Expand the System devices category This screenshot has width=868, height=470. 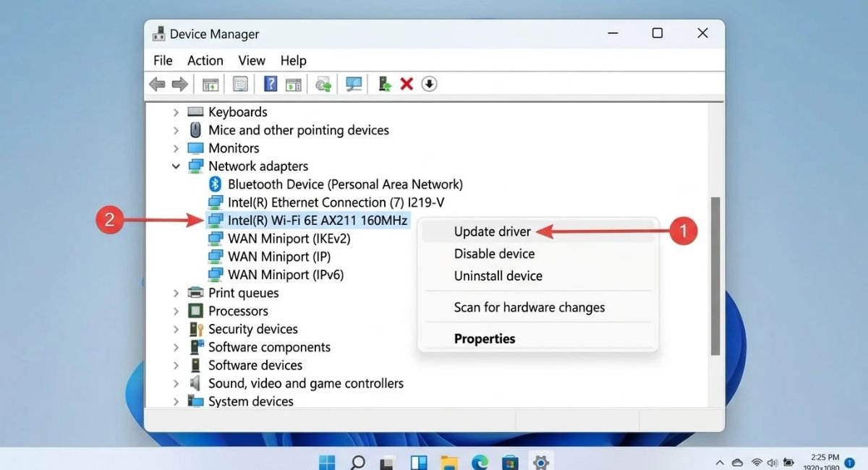point(176,401)
